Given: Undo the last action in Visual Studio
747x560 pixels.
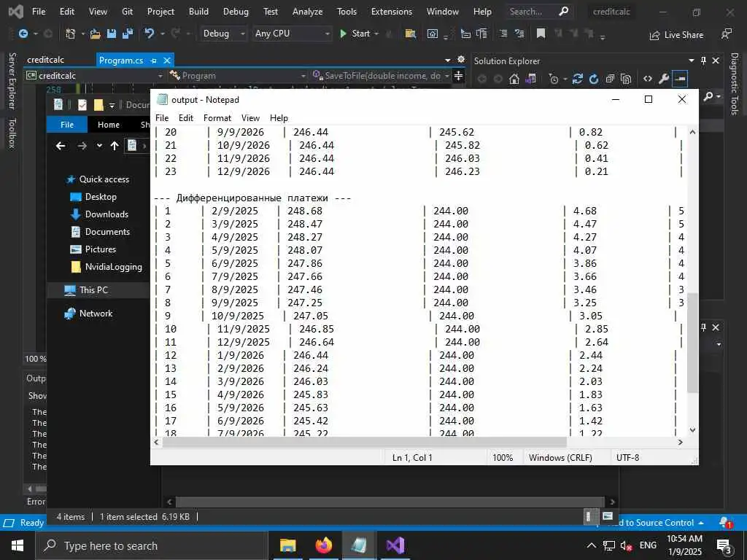Looking at the screenshot, I should pos(150,34).
